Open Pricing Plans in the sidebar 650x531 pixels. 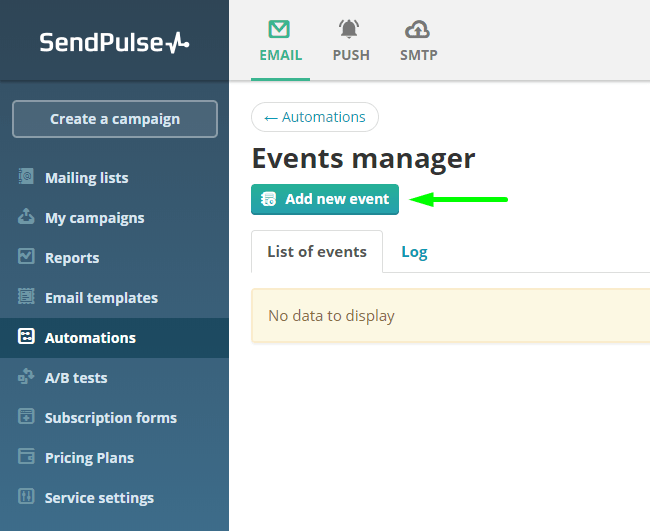114,458
